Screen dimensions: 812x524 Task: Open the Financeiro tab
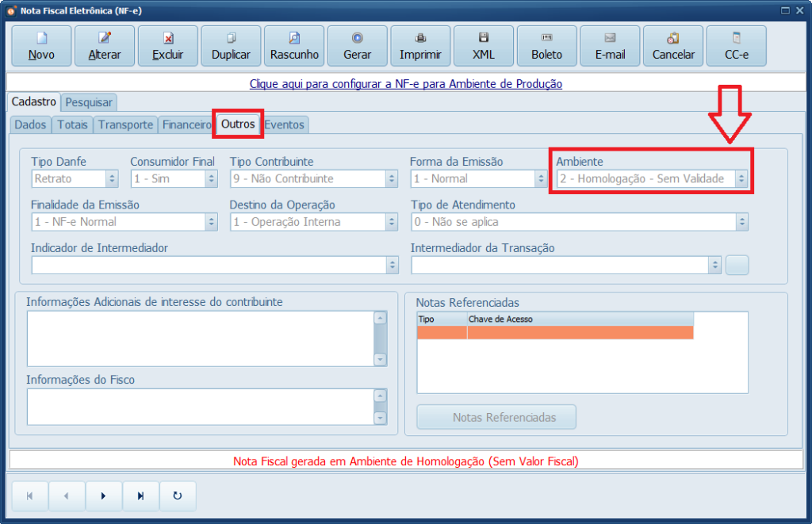click(x=186, y=124)
